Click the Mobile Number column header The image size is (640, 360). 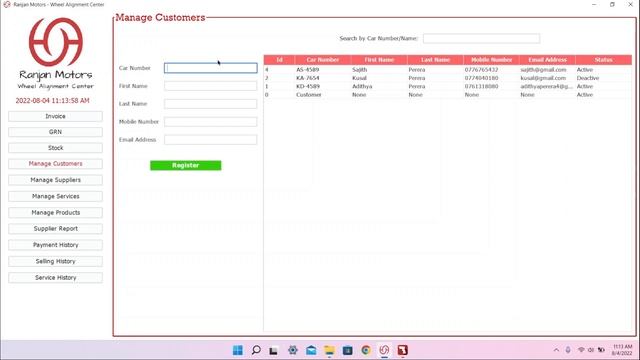(491, 60)
